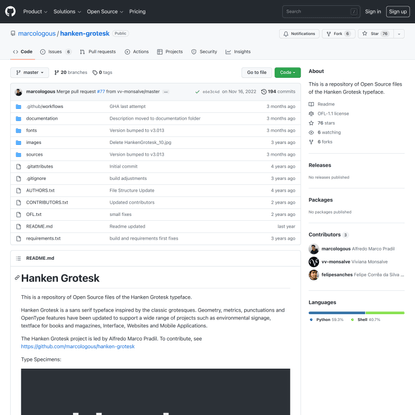The image size is (415, 415).
Task: Open the Packages section heading
Action: point(321,200)
